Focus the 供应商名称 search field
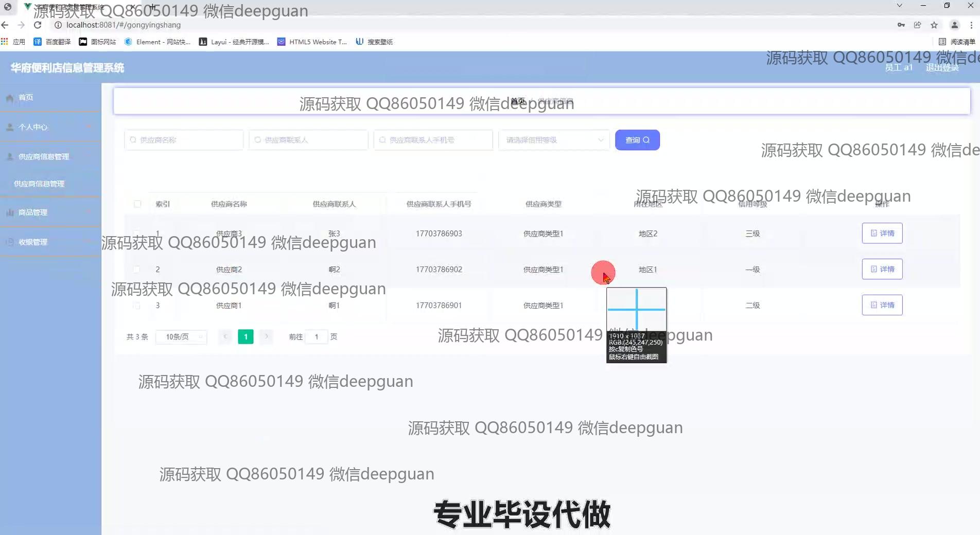Image resolution: width=980 pixels, height=535 pixels. (184, 140)
